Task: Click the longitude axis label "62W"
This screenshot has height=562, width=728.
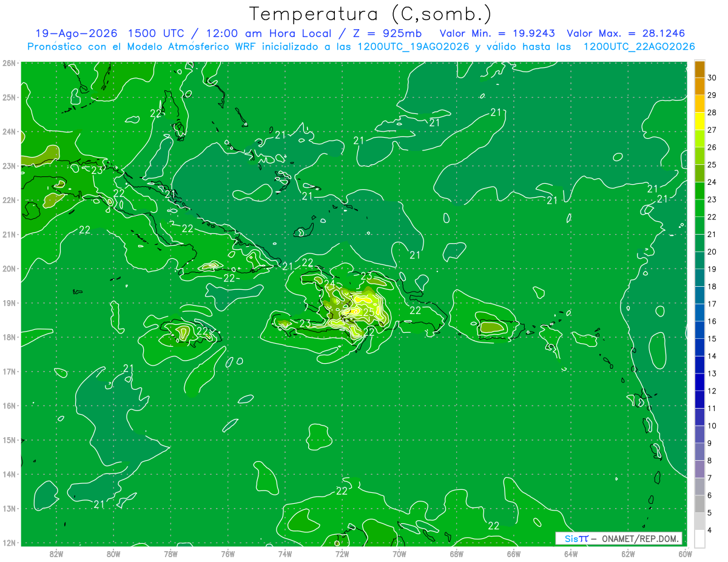Action: tap(628, 554)
